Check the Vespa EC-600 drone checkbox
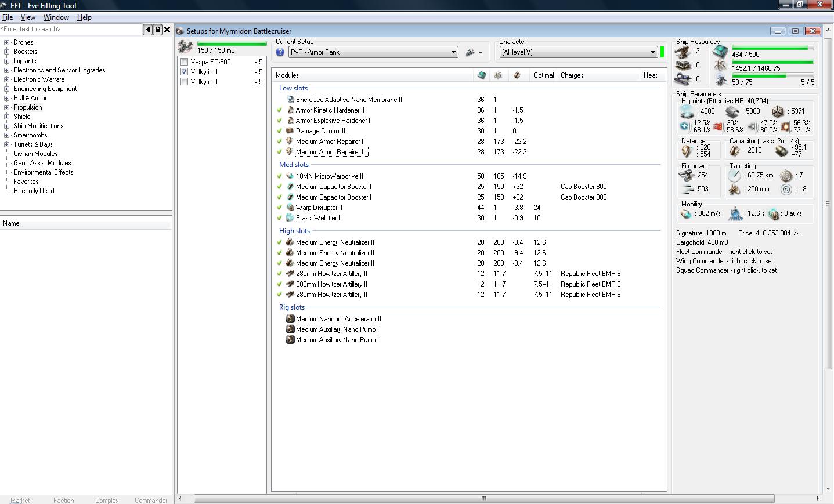This screenshot has height=504, width=834. [x=185, y=62]
